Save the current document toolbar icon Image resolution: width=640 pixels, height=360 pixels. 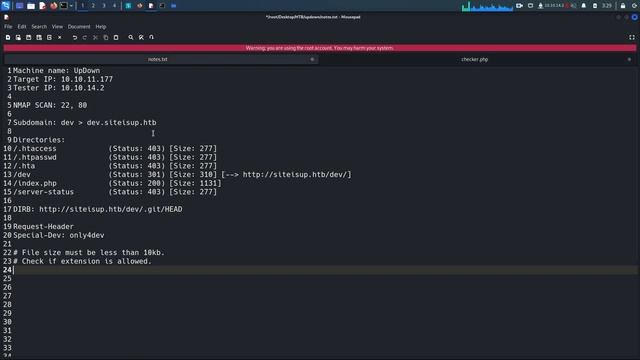click(29, 37)
